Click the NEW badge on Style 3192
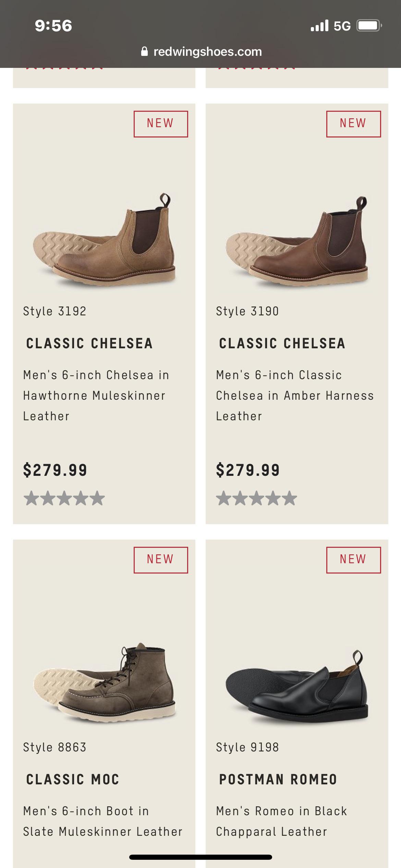The image size is (401, 868). (x=160, y=123)
